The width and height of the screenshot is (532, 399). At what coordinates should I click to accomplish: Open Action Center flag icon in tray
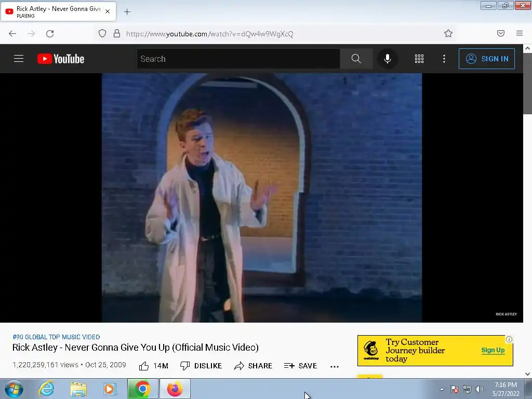[455, 389]
